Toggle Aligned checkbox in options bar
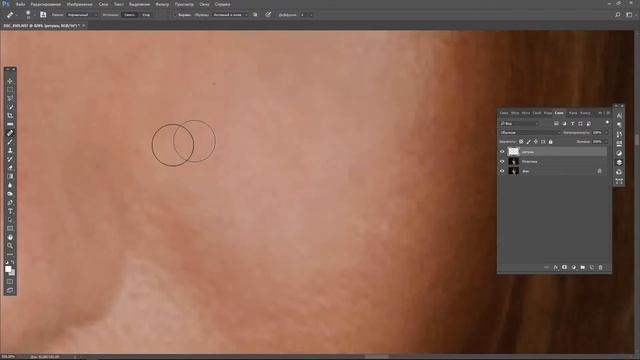The height and width of the screenshot is (360, 640). 175,15
